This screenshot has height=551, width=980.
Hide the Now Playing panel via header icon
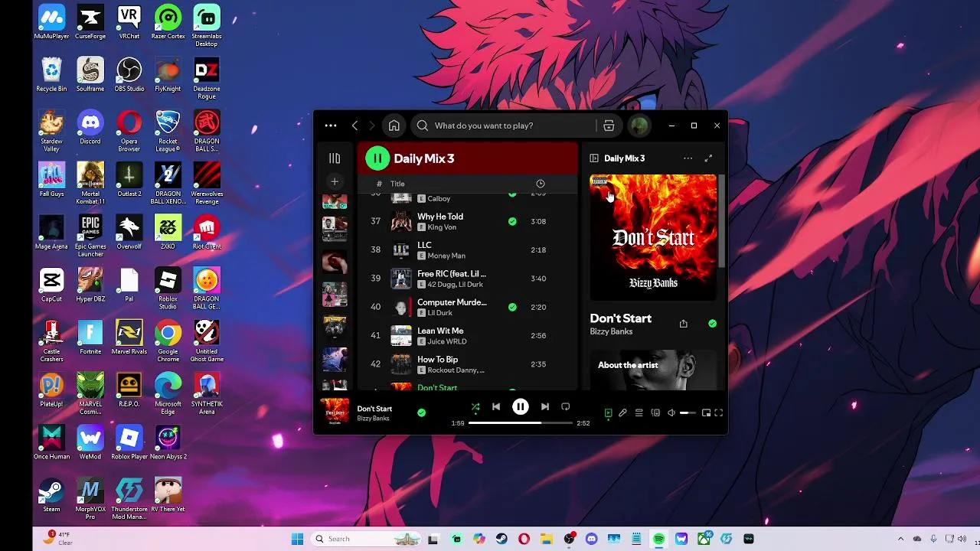point(594,158)
